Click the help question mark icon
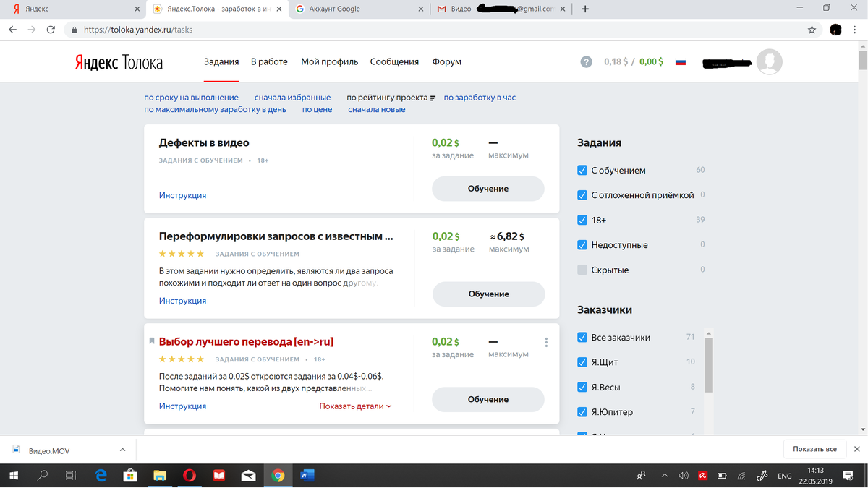 (x=587, y=61)
